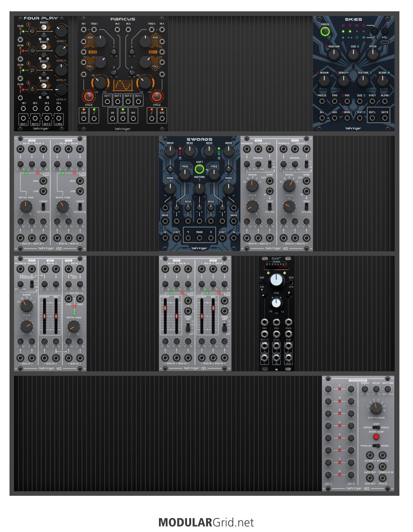Select the CV OUT-1 jack on 182 sequencer
Image resolution: width=413 pixels, height=532 pixels.
point(370,455)
